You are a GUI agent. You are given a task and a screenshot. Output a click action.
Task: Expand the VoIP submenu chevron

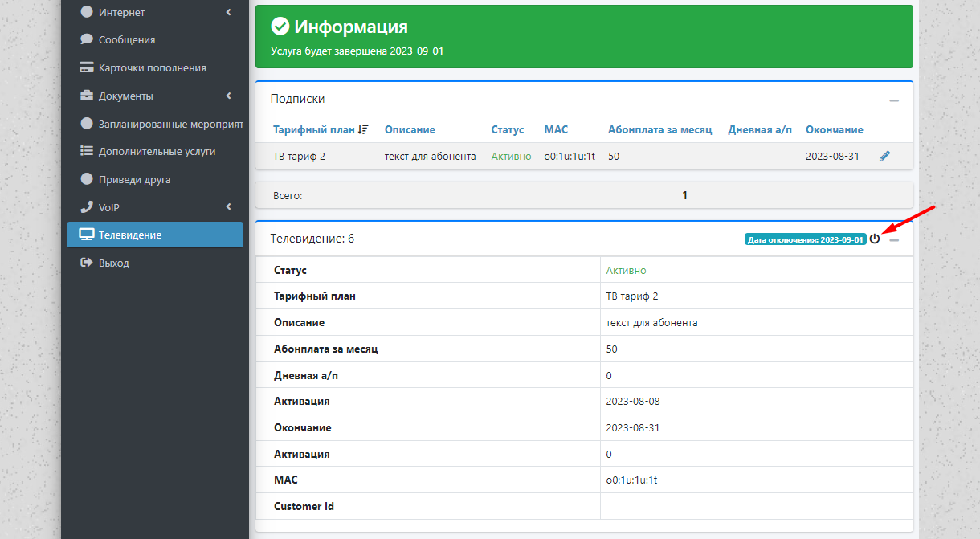[x=228, y=207]
